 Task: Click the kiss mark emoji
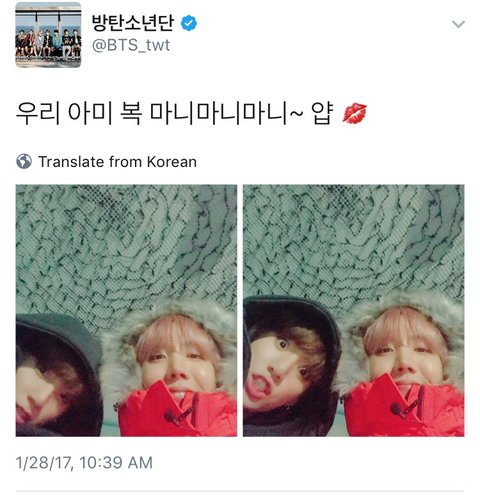[355, 114]
